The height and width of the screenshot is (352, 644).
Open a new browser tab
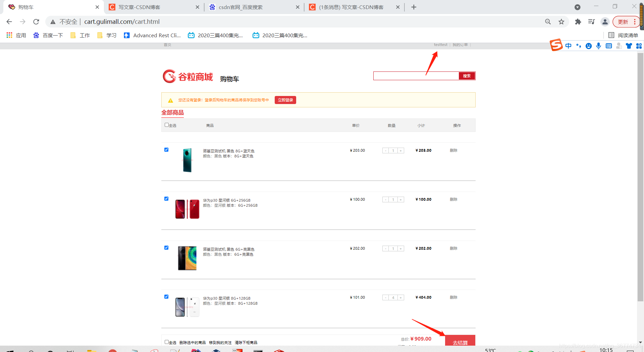[x=414, y=7]
